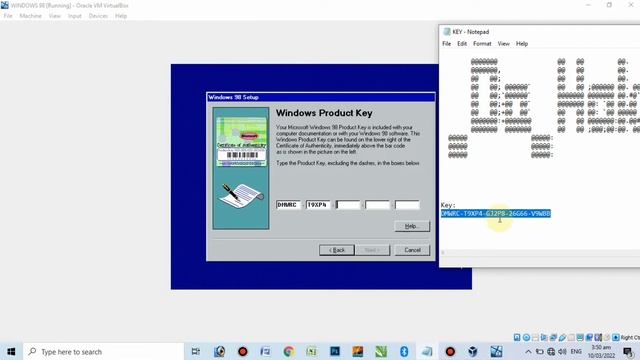Open Notepad Format menu
Image resolution: width=640 pixels, height=360 pixels.
point(482,43)
